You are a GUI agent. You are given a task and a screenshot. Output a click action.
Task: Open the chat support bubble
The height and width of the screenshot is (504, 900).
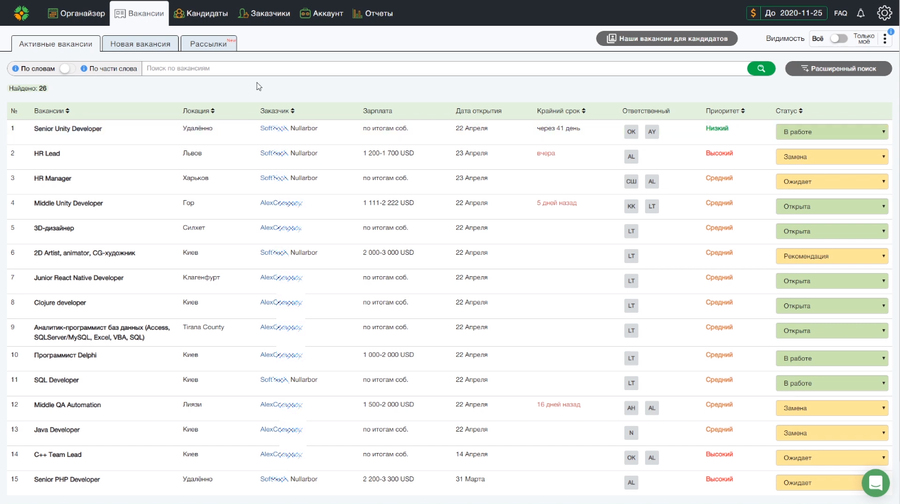875,482
